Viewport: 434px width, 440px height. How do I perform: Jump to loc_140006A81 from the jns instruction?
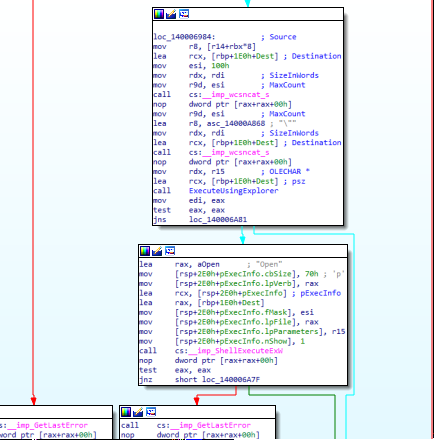coord(218,220)
